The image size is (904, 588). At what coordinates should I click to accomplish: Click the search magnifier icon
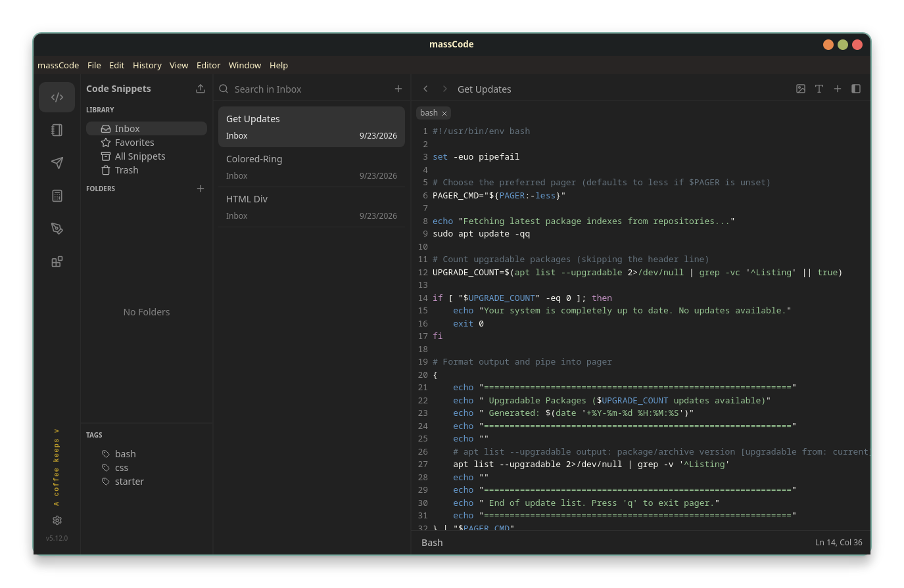click(224, 89)
